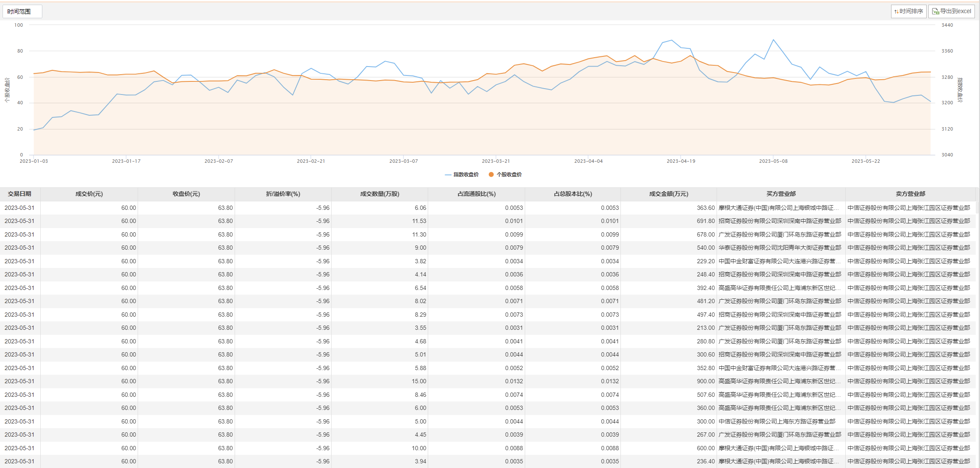The width and height of the screenshot is (980, 468).
Task: Click 占流通股比(%) column header
Action: (476, 194)
